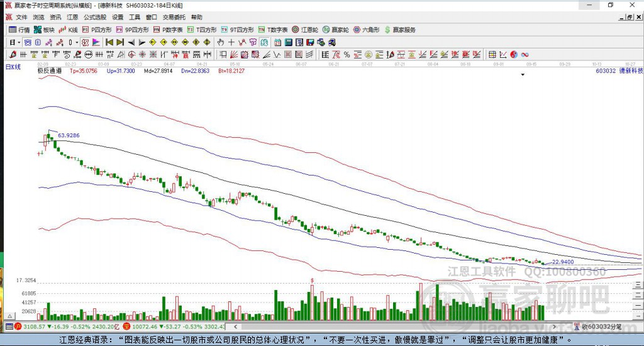Open the P数字表 tool
Screen dimensions: 644x346
click(x=168, y=30)
